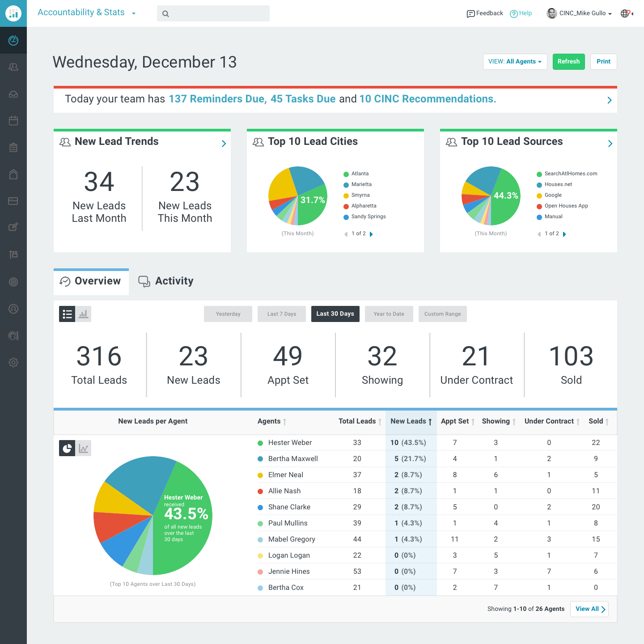Viewport: 644px width, 644px height.
Task: Click the Refresh button
Action: pos(569,62)
